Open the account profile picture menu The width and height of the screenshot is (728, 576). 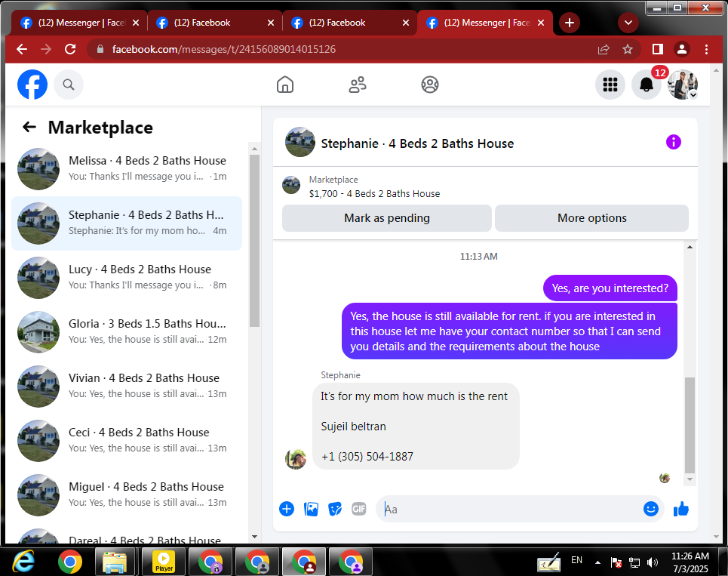tap(683, 85)
